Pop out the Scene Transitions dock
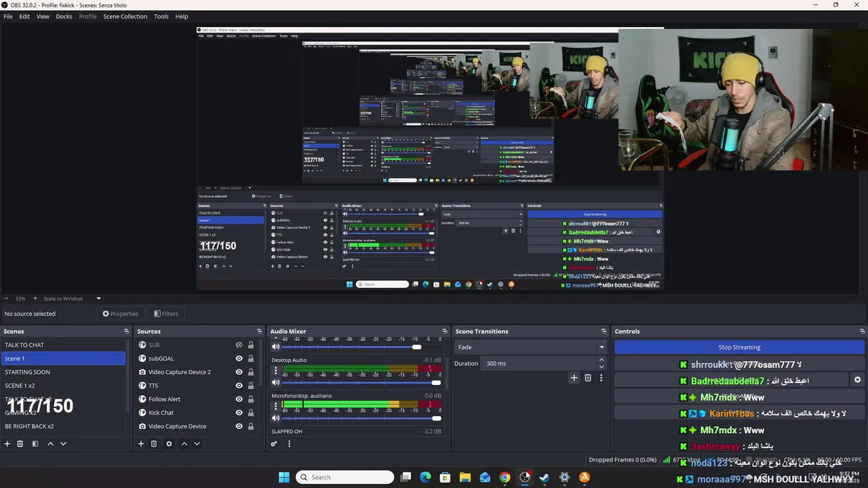The height and width of the screenshot is (488, 868). (604, 331)
